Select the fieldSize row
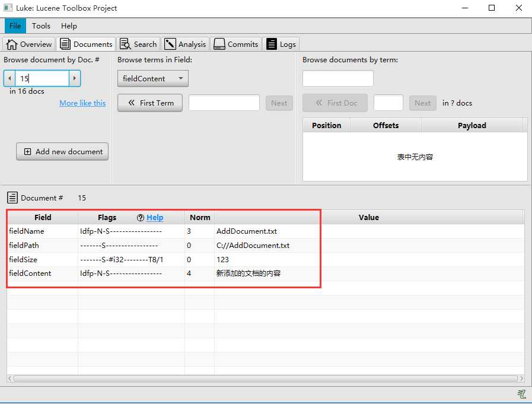532x404 pixels. click(266, 260)
